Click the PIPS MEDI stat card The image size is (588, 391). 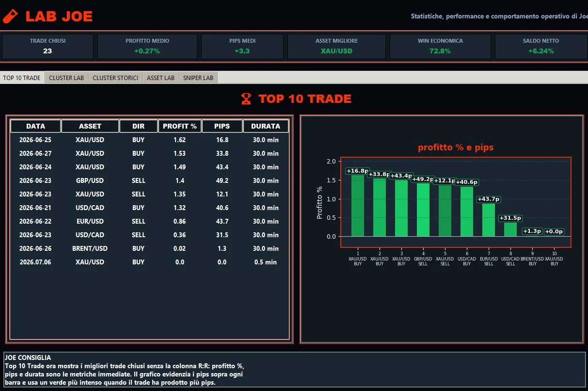tap(242, 47)
